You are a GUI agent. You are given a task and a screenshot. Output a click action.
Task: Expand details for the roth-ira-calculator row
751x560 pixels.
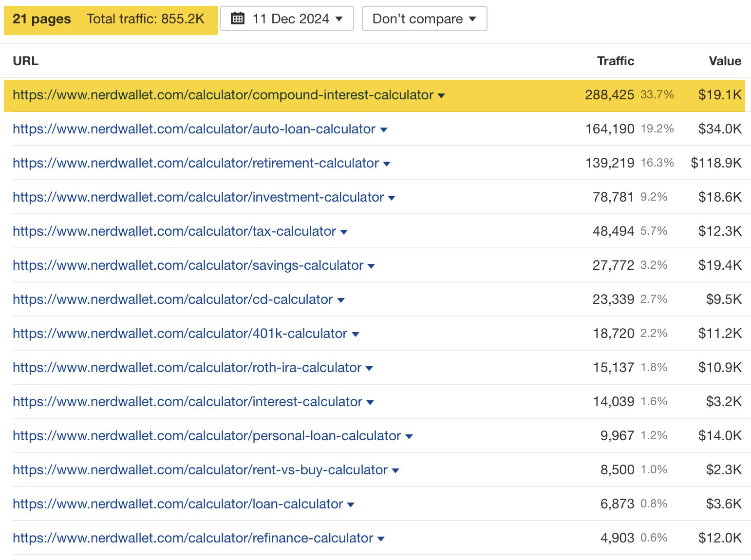(370, 368)
